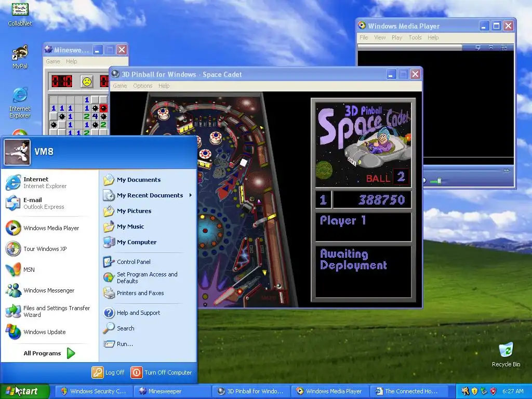Open Windows Media Player File menu
Viewport: 532px width, 399px height.
point(364,37)
